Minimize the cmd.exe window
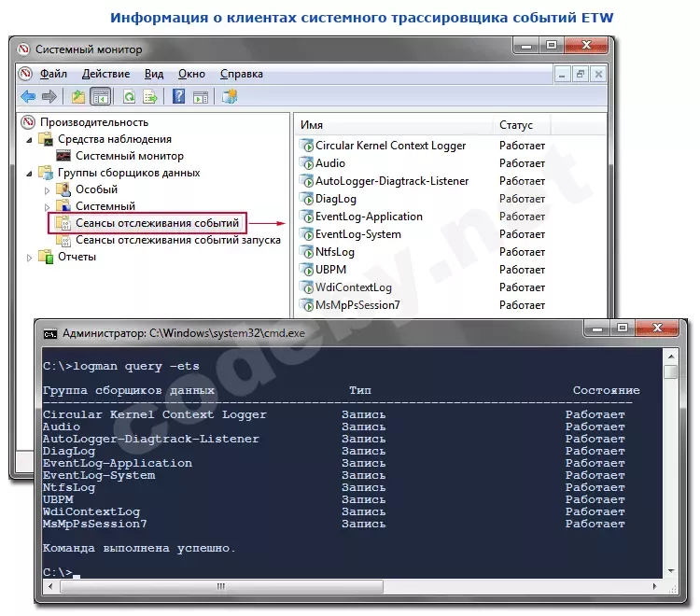This screenshot has width=700, height=616. click(597, 329)
